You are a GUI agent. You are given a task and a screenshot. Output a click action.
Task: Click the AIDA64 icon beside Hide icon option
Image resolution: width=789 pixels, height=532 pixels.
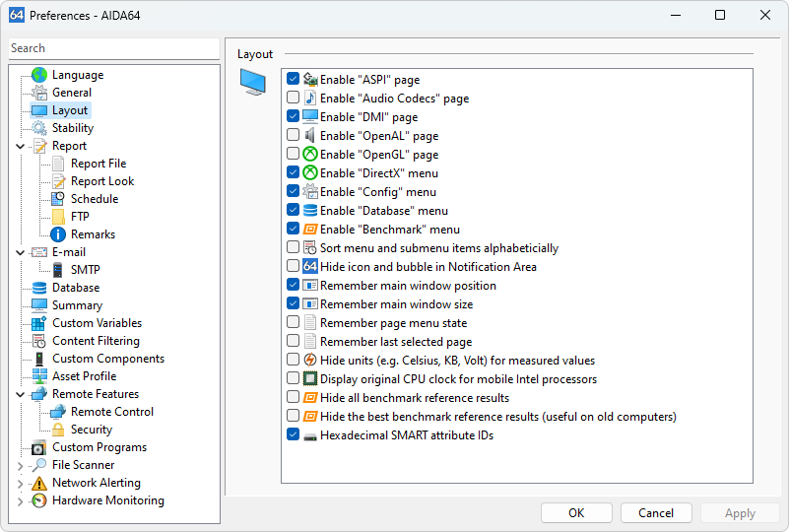[x=310, y=266]
